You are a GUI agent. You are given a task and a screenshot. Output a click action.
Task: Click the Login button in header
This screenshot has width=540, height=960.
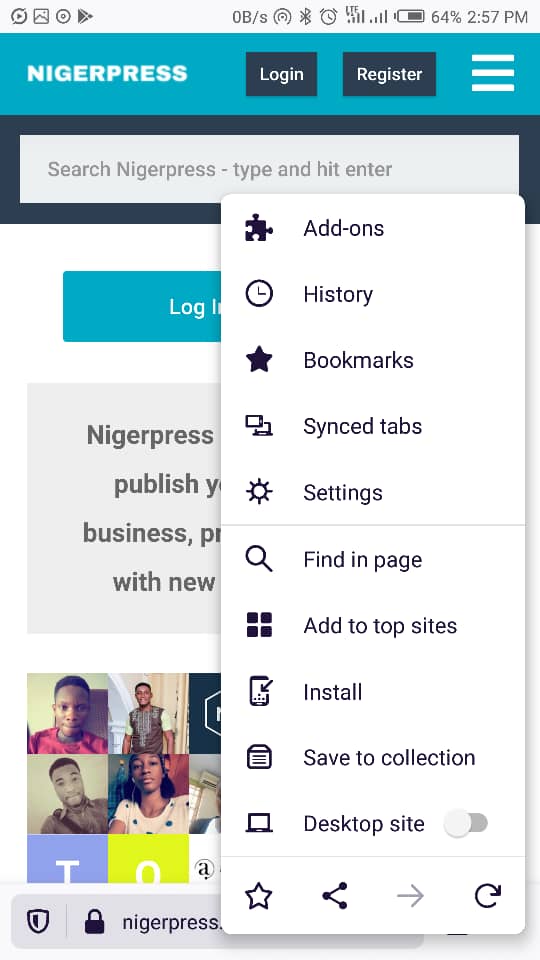pos(282,74)
